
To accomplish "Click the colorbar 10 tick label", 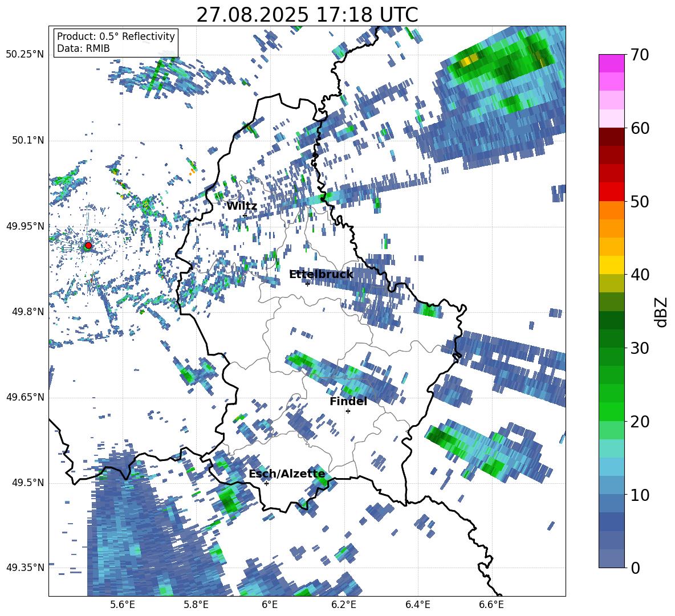I will pos(640,495).
